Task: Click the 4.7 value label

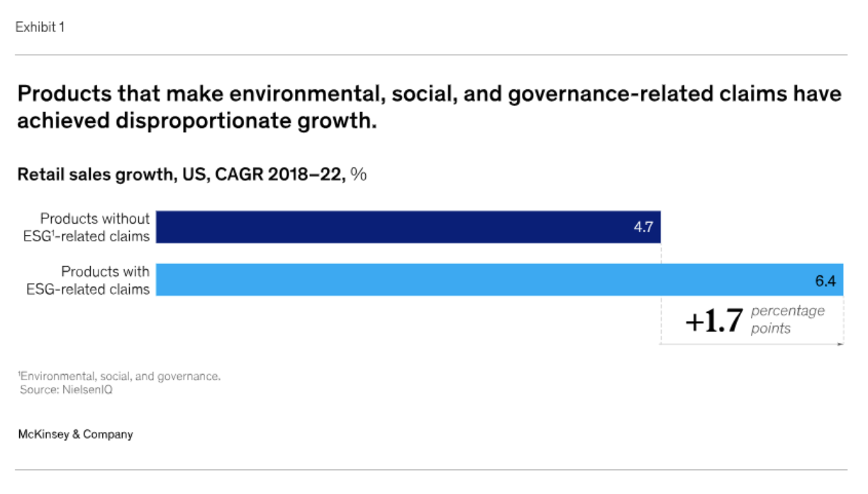Action: [x=643, y=229]
